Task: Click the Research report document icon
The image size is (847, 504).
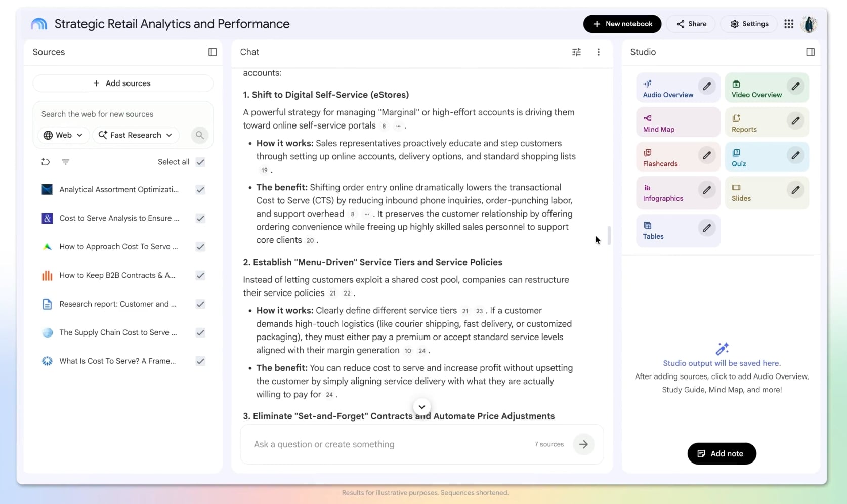Action: [x=47, y=304]
